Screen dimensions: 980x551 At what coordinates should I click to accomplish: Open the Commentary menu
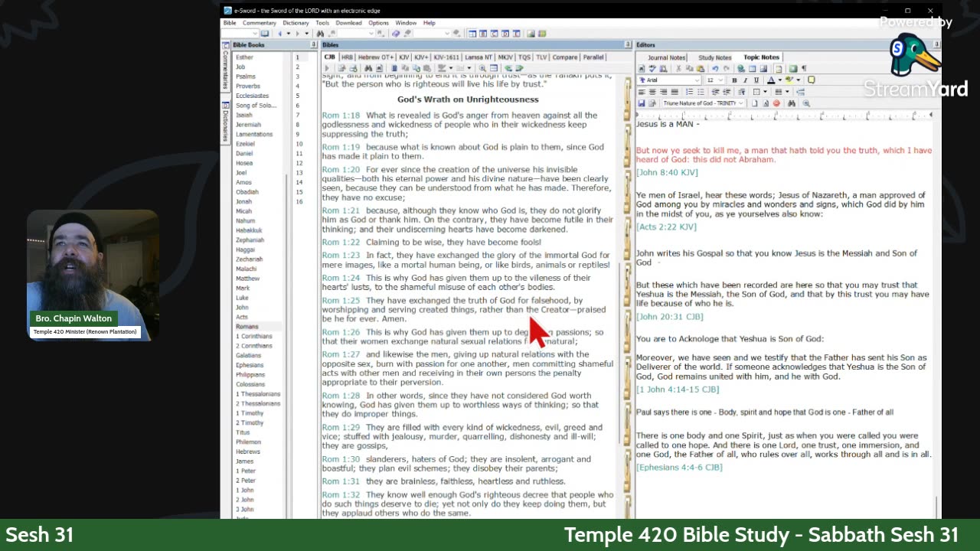point(260,23)
